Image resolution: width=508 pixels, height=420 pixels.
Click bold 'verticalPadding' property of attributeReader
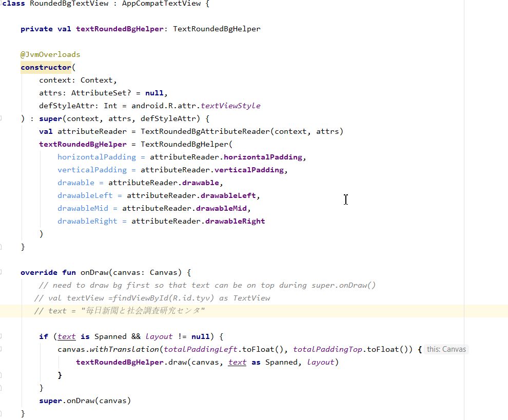click(249, 170)
